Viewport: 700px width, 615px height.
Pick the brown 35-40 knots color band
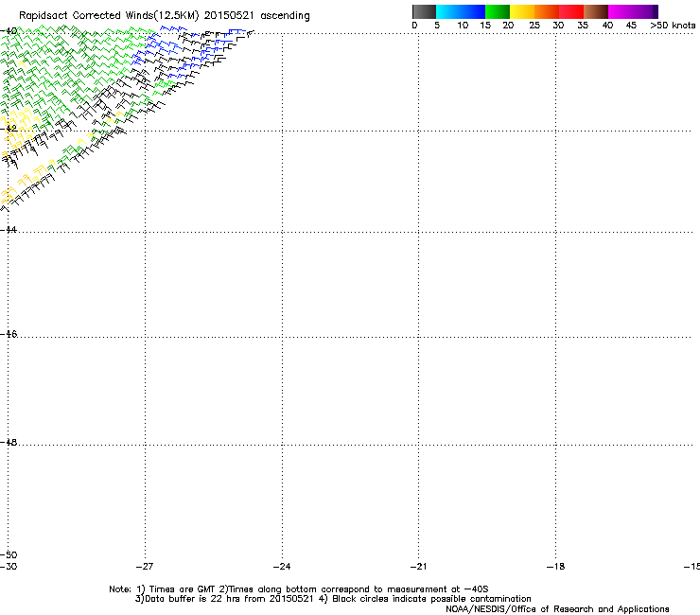pyautogui.click(x=596, y=11)
